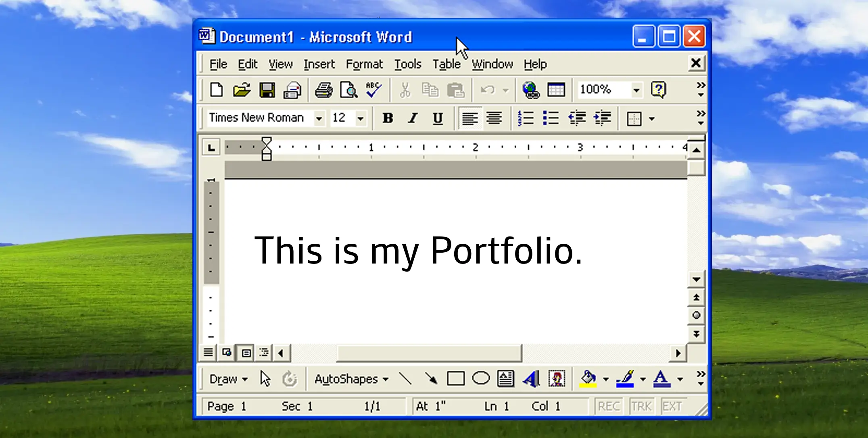Expand Fill Color dropdown arrow
868x438 pixels.
pyautogui.click(x=605, y=379)
